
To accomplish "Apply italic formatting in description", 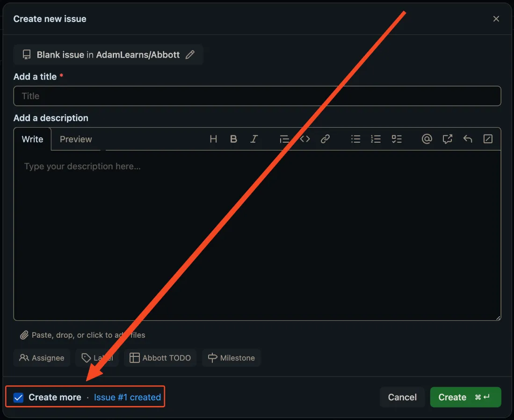I will point(253,139).
